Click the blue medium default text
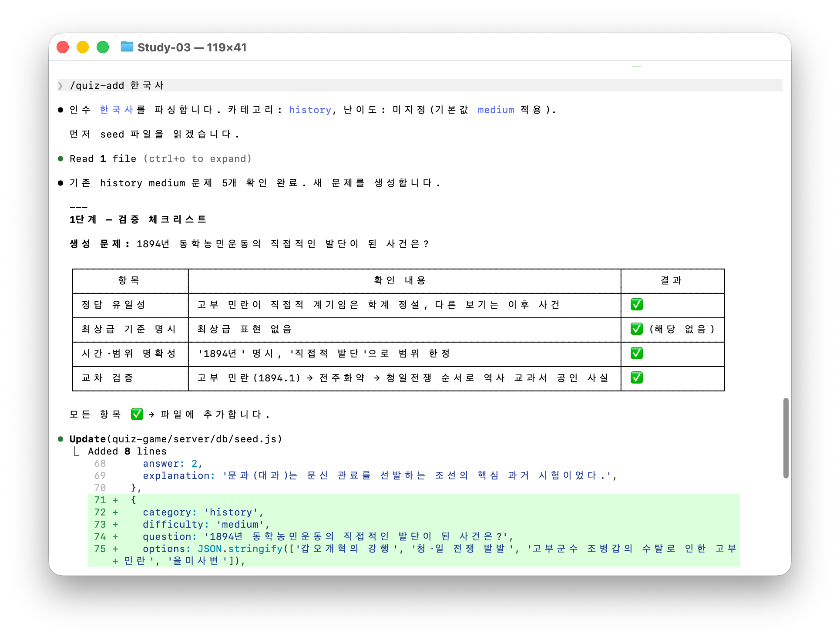The height and width of the screenshot is (640, 840). pos(496,110)
